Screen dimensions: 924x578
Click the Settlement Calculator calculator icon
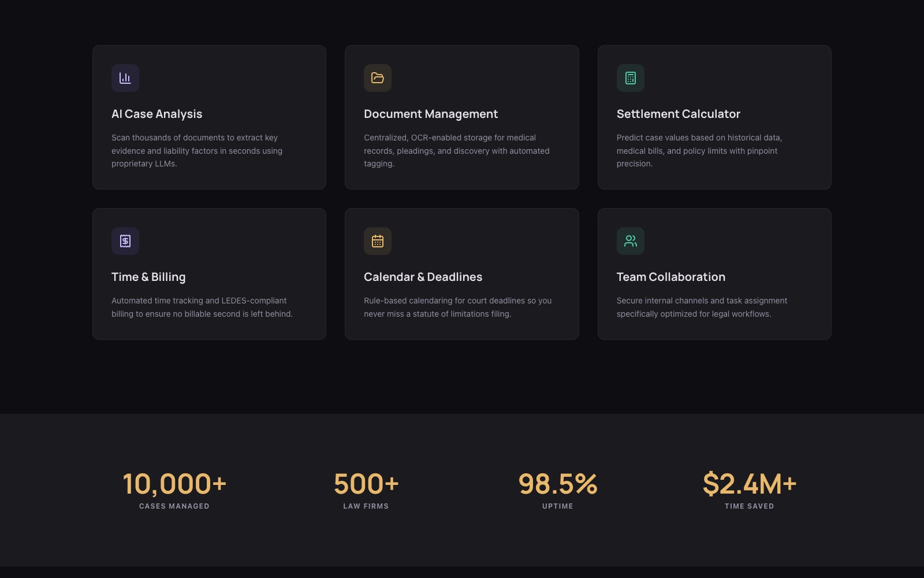click(x=631, y=78)
